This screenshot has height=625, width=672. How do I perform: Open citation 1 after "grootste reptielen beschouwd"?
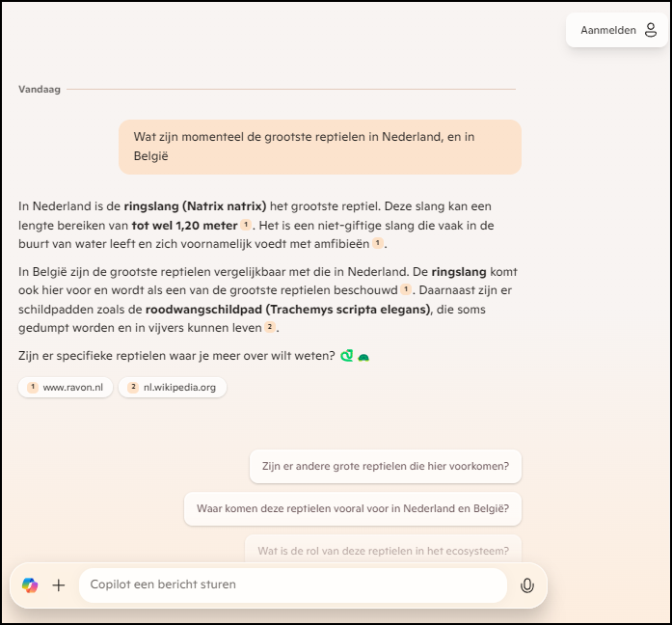pyautogui.click(x=406, y=289)
